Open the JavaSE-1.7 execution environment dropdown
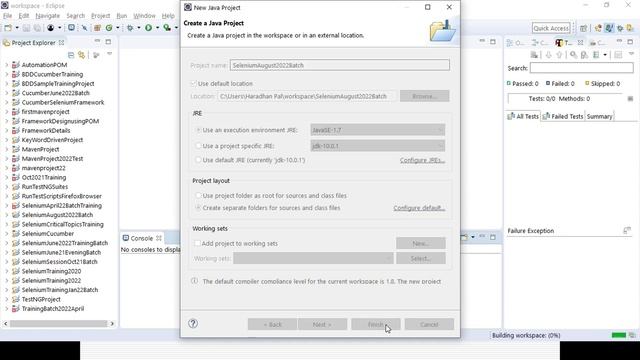The height and width of the screenshot is (360, 640). pyautogui.click(x=378, y=130)
